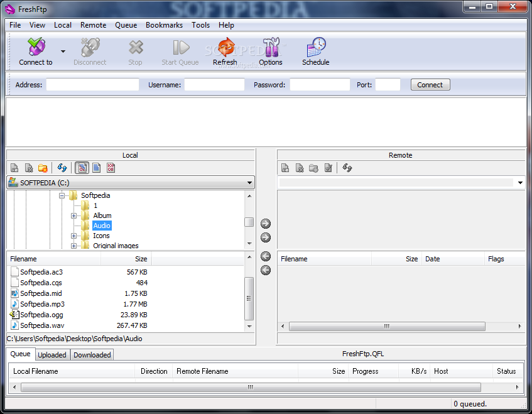Open the Remote menu
The height and width of the screenshot is (414, 532).
94,25
